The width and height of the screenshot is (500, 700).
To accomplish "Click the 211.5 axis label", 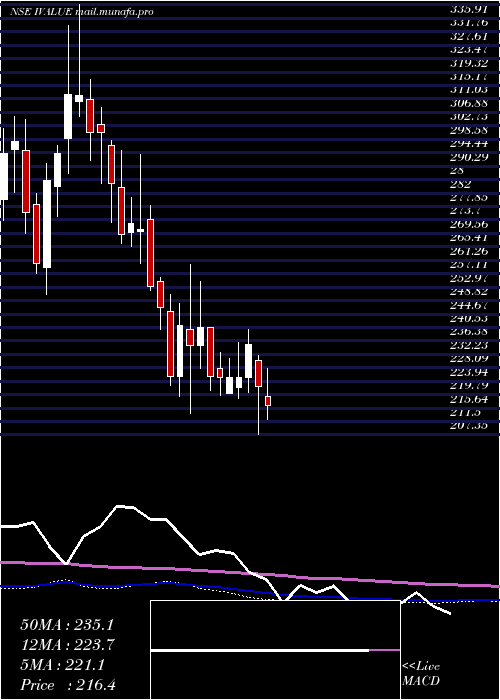I will (x=466, y=412).
